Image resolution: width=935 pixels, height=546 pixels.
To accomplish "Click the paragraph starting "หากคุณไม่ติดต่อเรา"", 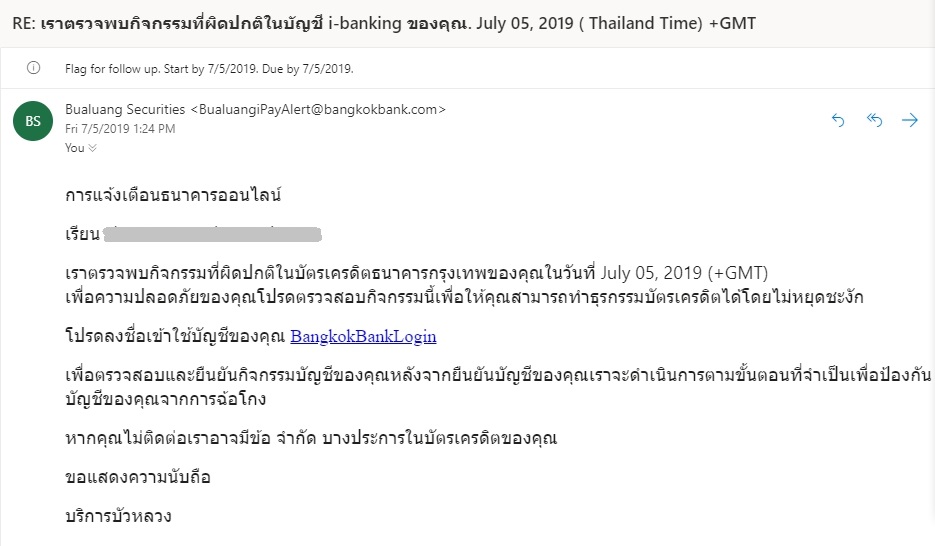I will point(310,438).
